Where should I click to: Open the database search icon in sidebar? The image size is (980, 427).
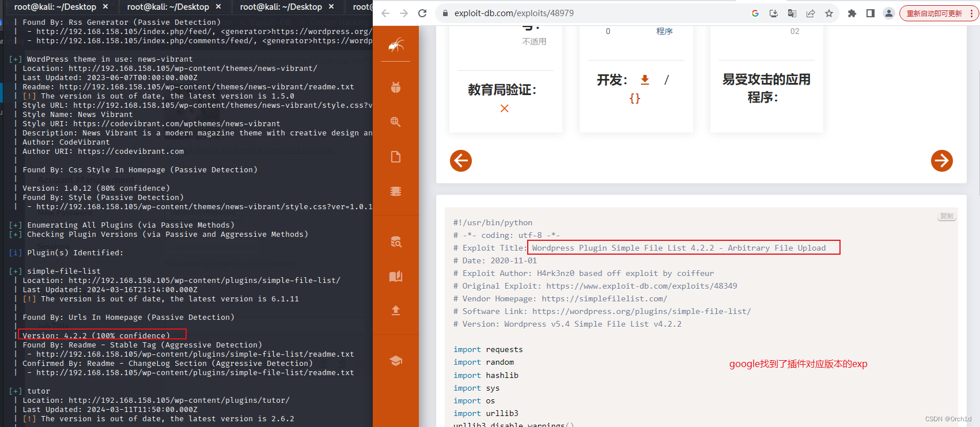click(396, 241)
